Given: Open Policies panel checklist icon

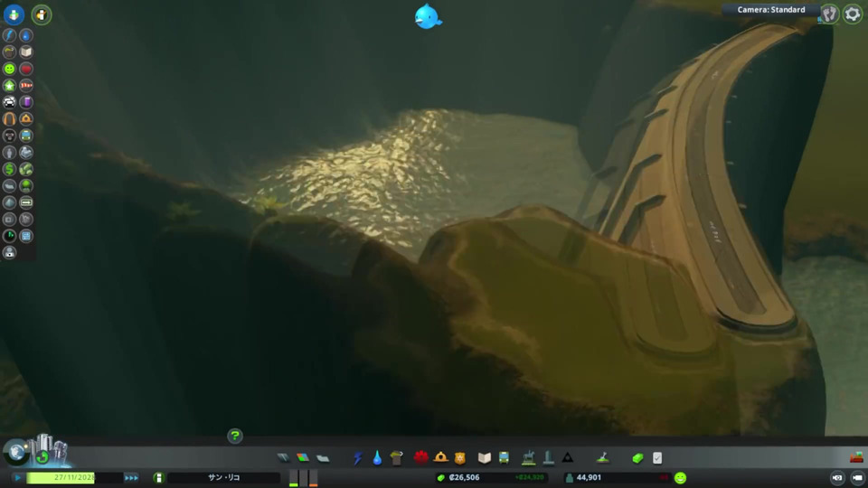Looking at the screenshot, I should (657, 457).
